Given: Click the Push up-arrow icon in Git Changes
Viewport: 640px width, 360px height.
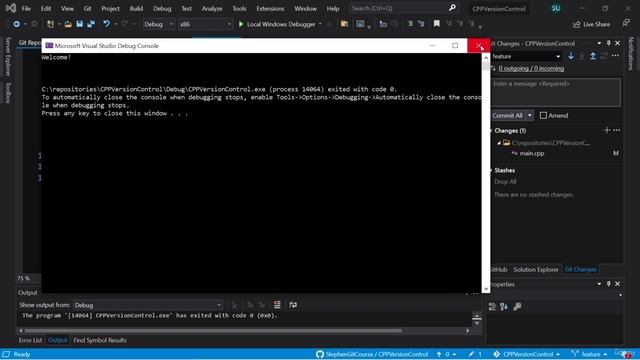Looking at the screenshot, I should pyautogui.click(x=593, y=56).
